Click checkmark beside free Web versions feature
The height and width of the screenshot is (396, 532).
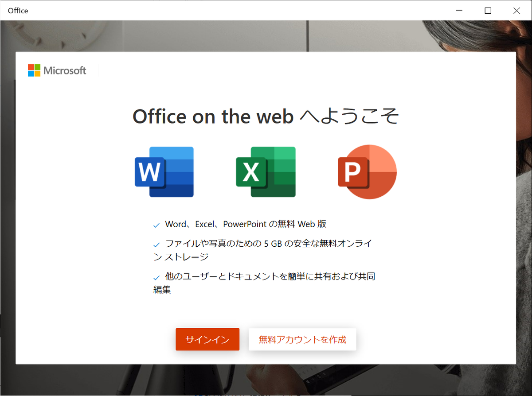coord(156,224)
